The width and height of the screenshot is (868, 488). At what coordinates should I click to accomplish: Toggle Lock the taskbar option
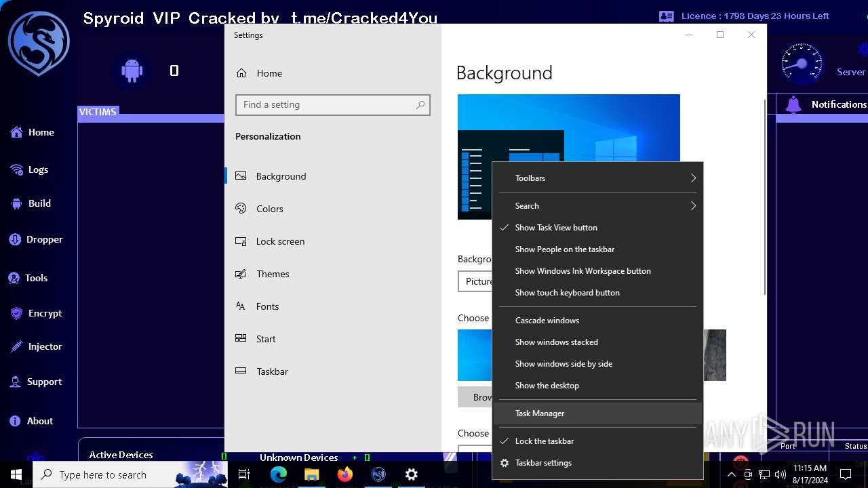pos(597,441)
